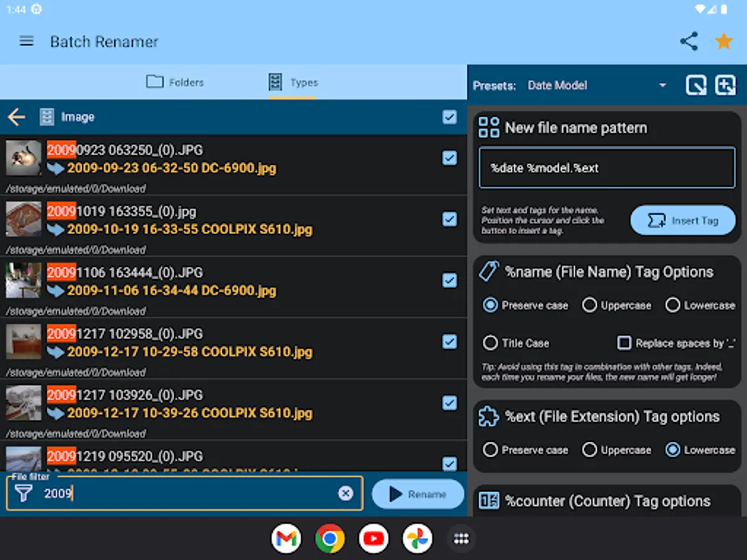Select Lowercase for %name tag

tap(672, 306)
